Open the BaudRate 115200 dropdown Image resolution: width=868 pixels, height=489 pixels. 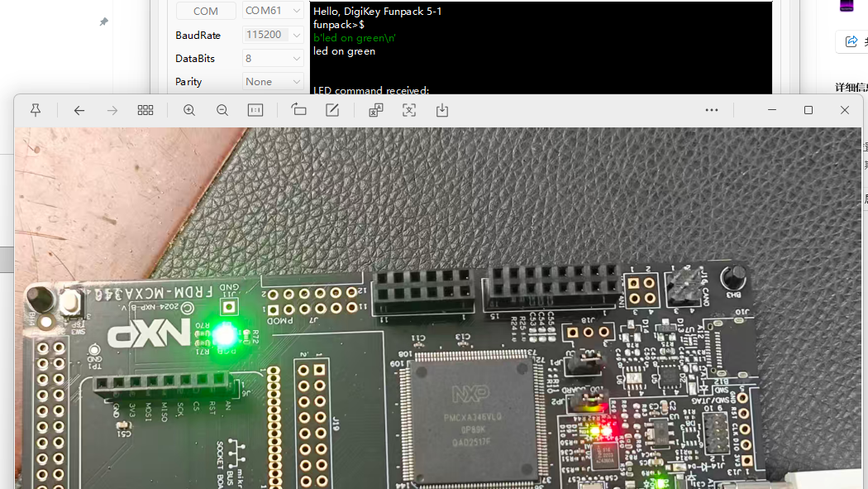click(x=274, y=35)
